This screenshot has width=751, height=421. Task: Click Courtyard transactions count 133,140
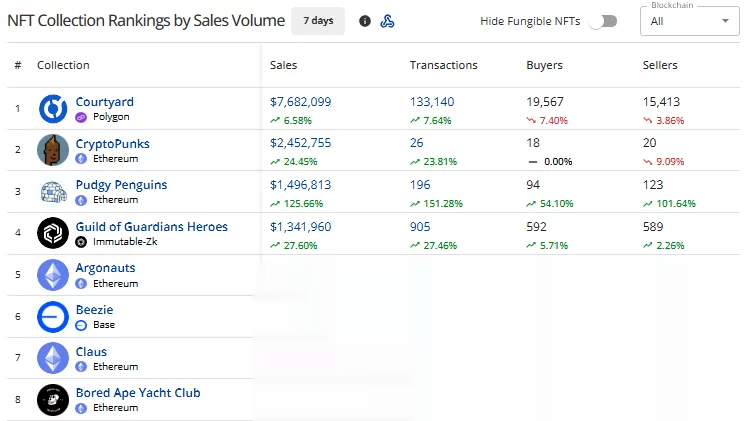tap(432, 102)
